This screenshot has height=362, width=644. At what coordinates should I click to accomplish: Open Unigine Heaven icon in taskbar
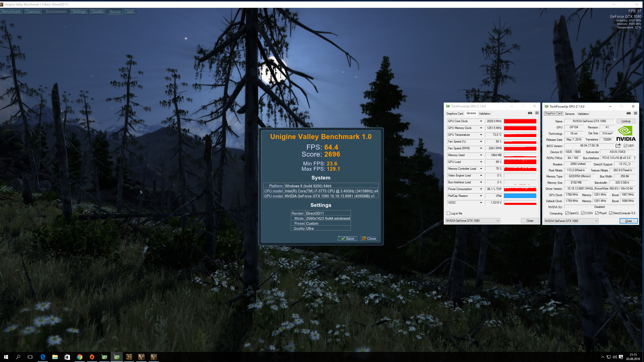coord(129,357)
